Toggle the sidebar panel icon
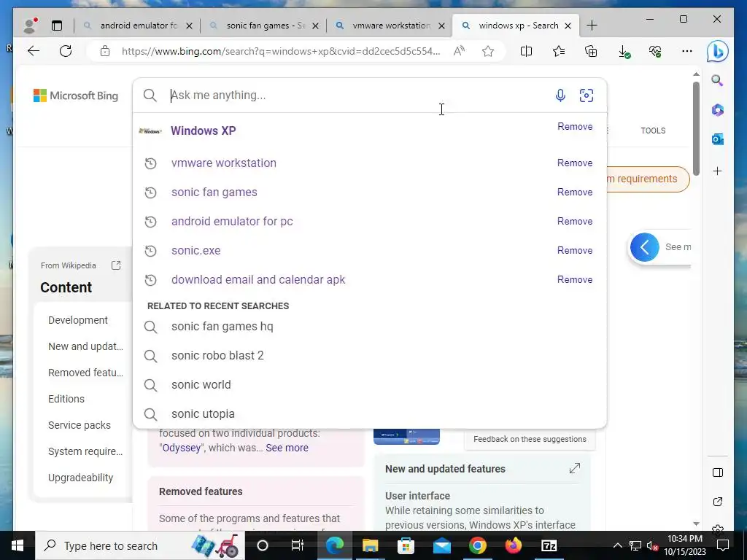 (x=718, y=472)
